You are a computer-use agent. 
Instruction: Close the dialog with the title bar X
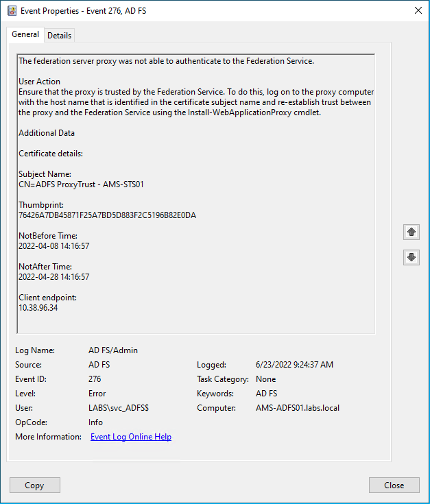click(418, 10)
